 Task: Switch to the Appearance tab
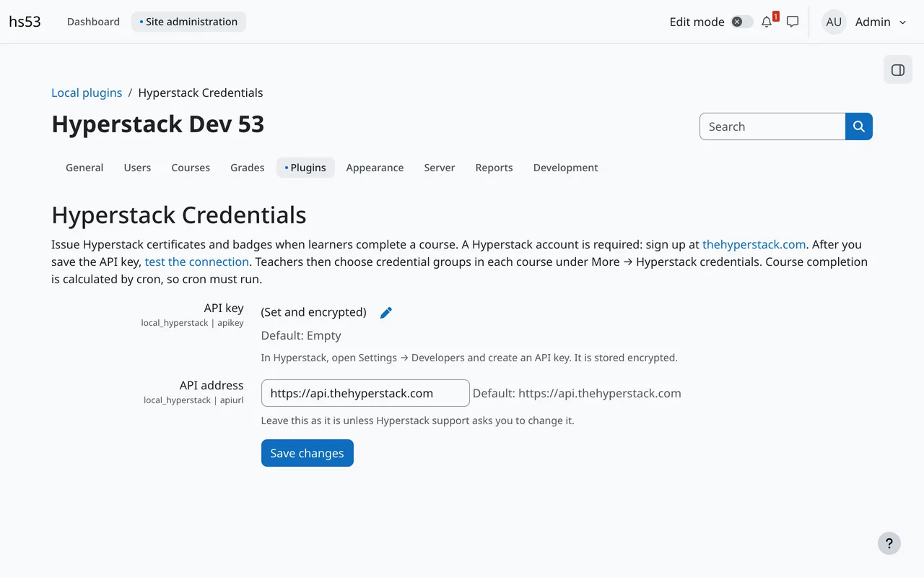375,168
